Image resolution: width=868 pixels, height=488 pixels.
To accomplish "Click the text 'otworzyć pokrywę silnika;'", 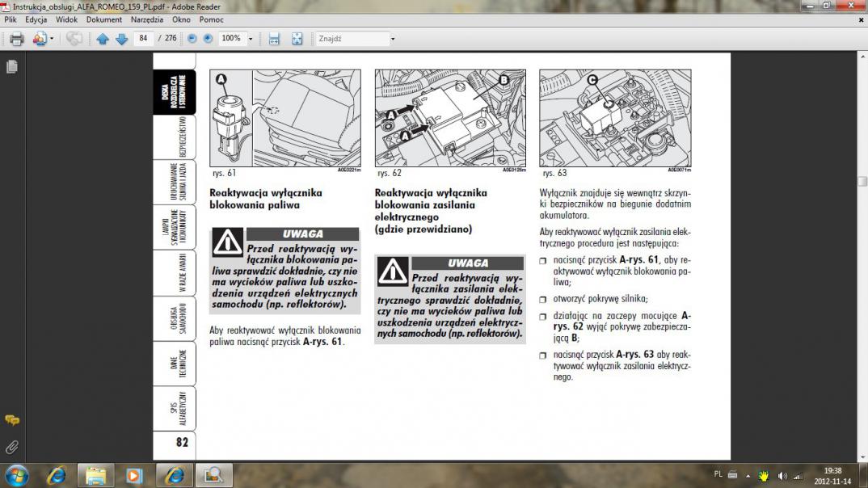I will click(x=600, y=299).
